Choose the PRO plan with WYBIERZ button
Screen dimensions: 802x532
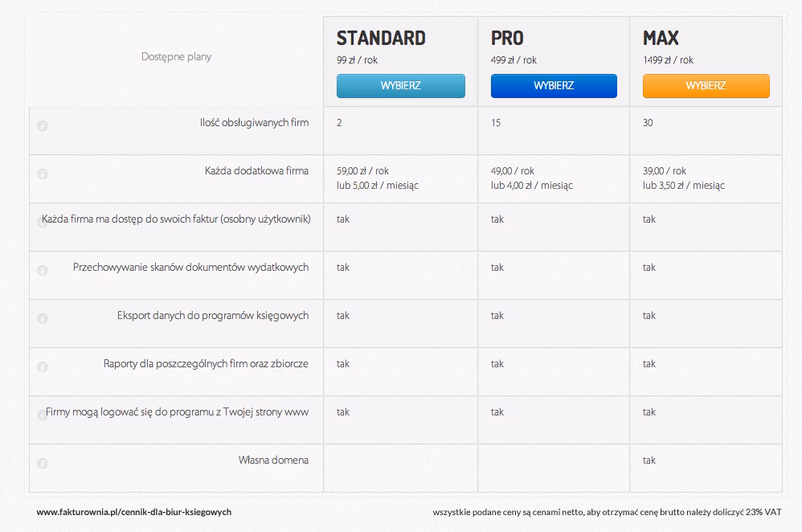pos(554,86)
